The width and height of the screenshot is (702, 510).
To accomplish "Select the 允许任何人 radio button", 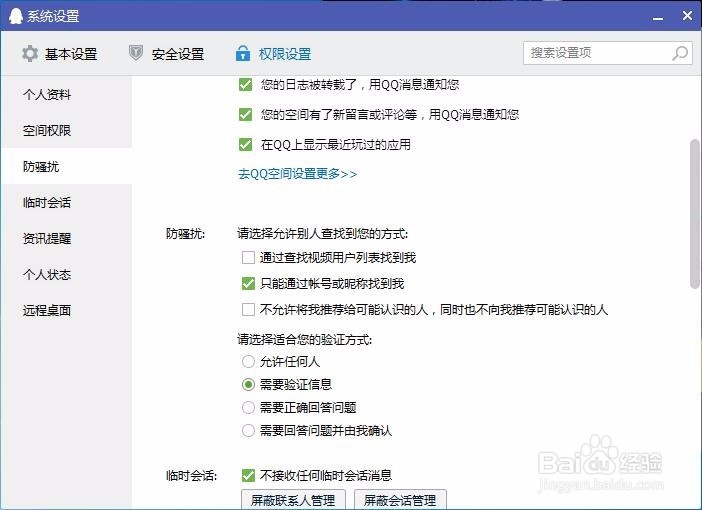I will (x=248, y=361).
